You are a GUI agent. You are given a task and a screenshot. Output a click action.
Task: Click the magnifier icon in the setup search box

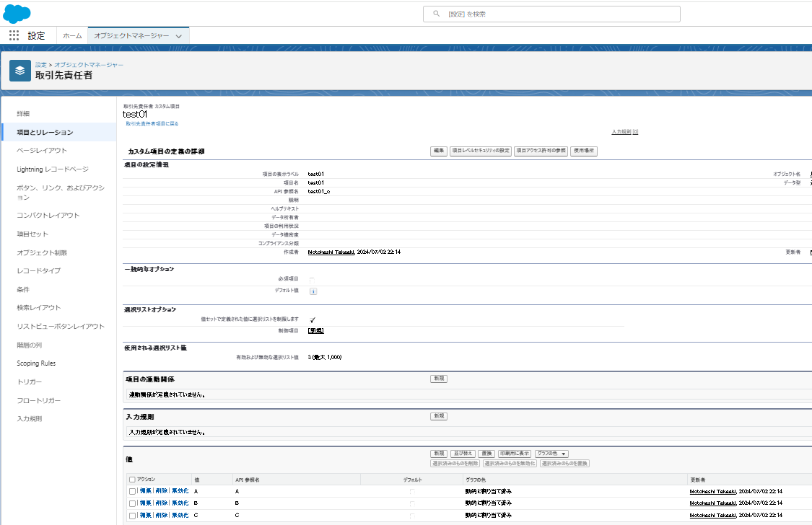coord(437,14)
